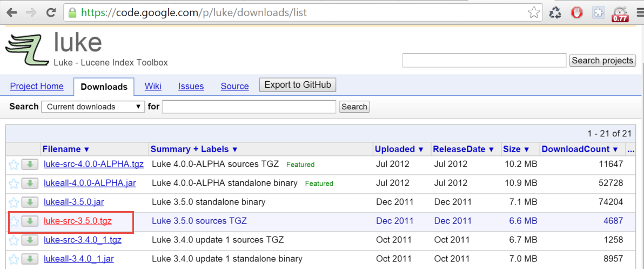
Task: Click size value 10.9 MB
Action: [x=520, y=183]
